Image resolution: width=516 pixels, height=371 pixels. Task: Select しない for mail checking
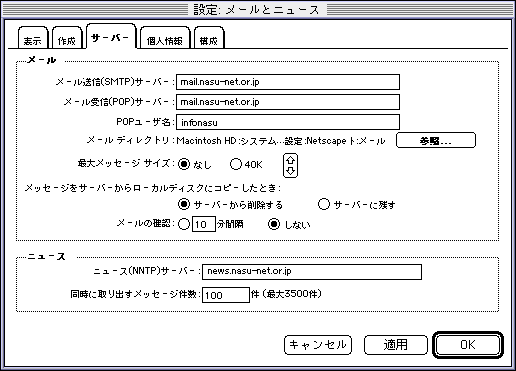coord(274,224)
